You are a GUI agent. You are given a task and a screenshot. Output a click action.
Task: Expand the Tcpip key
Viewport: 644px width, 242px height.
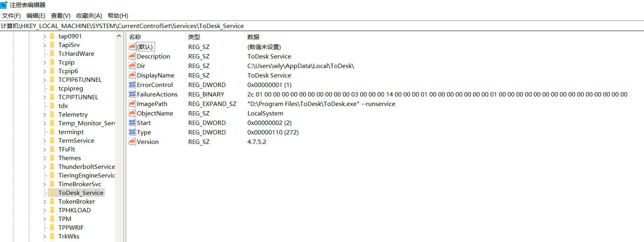pyautogui.click(x=45, y=62)
